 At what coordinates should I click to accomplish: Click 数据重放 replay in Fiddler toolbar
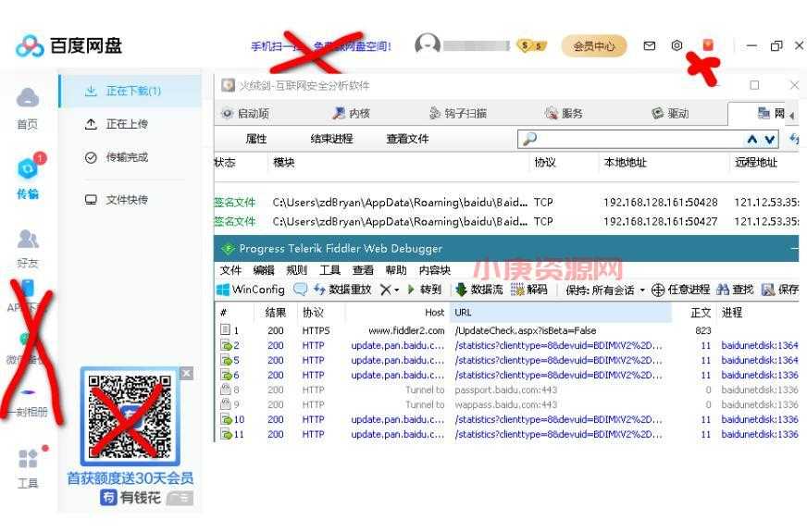(342, 290)
